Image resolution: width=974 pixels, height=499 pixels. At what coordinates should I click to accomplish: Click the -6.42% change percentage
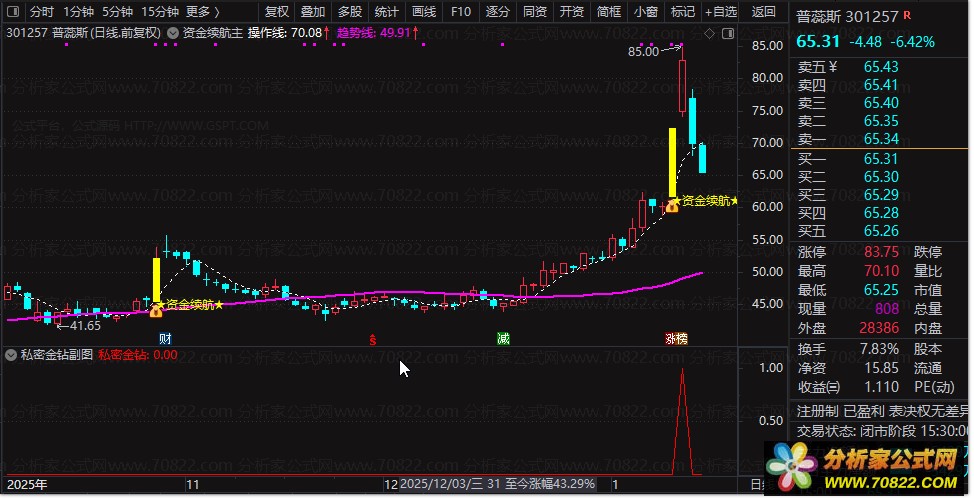pos(913,42)
